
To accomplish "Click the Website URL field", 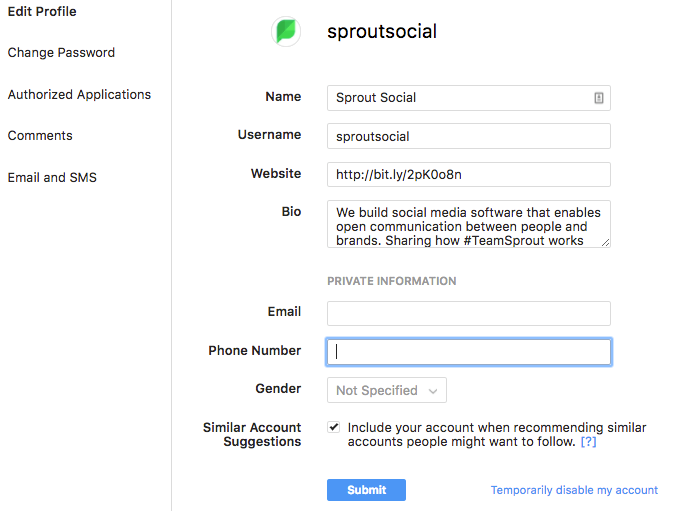I will [468, 174].
